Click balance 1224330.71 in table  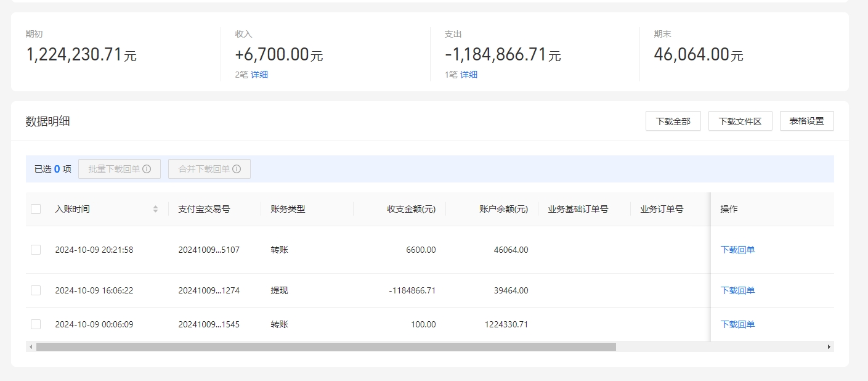[506, 324]
